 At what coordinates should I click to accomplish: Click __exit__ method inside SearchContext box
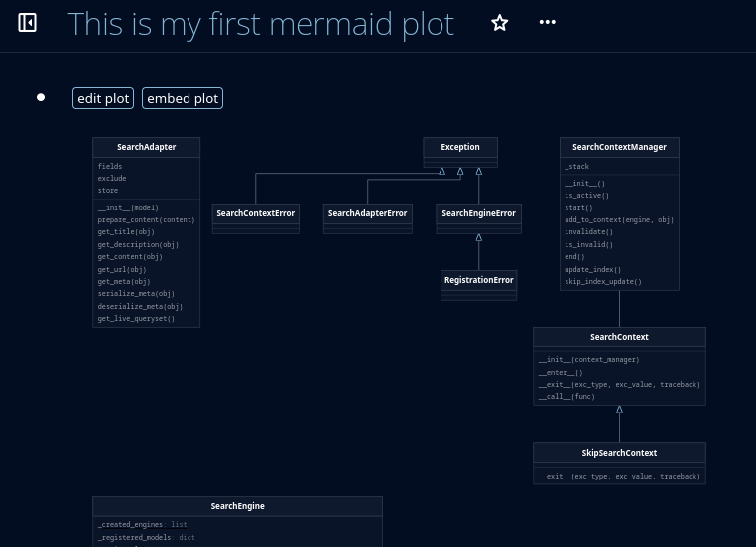coord(619,385)
